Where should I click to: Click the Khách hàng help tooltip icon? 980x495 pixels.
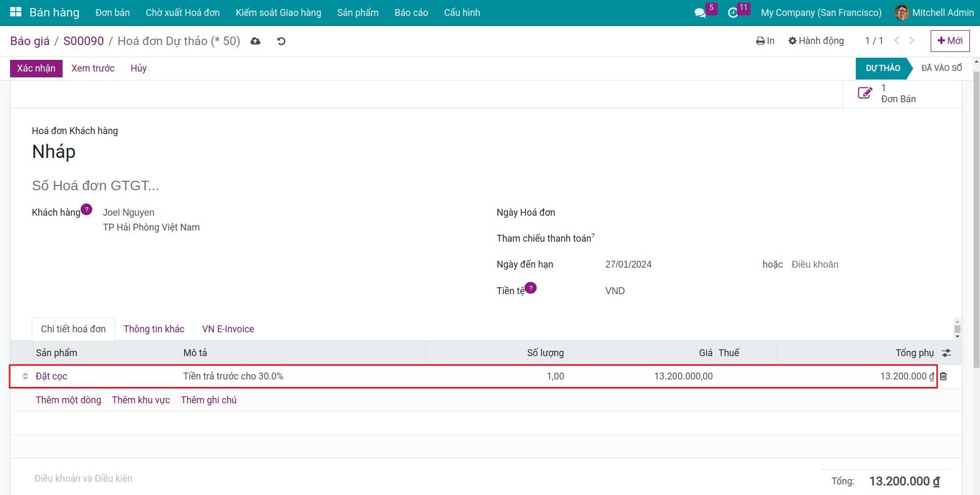(x=86, y=209)
